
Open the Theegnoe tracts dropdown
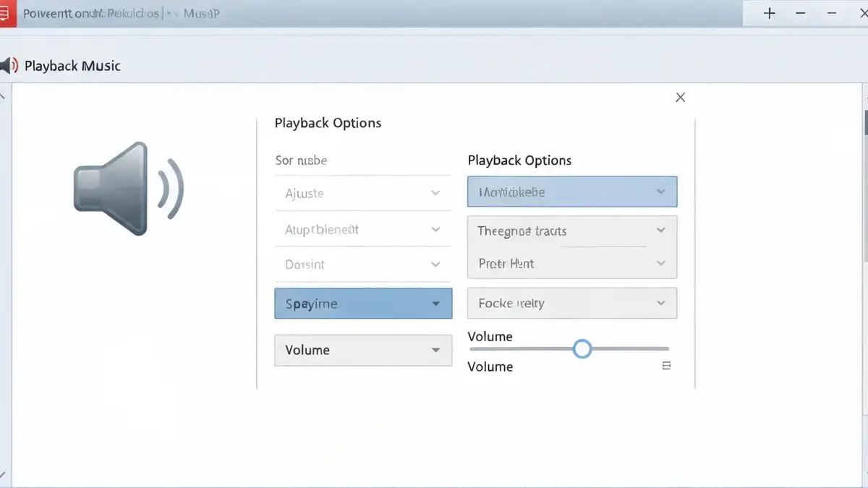[x=572, y=231]
